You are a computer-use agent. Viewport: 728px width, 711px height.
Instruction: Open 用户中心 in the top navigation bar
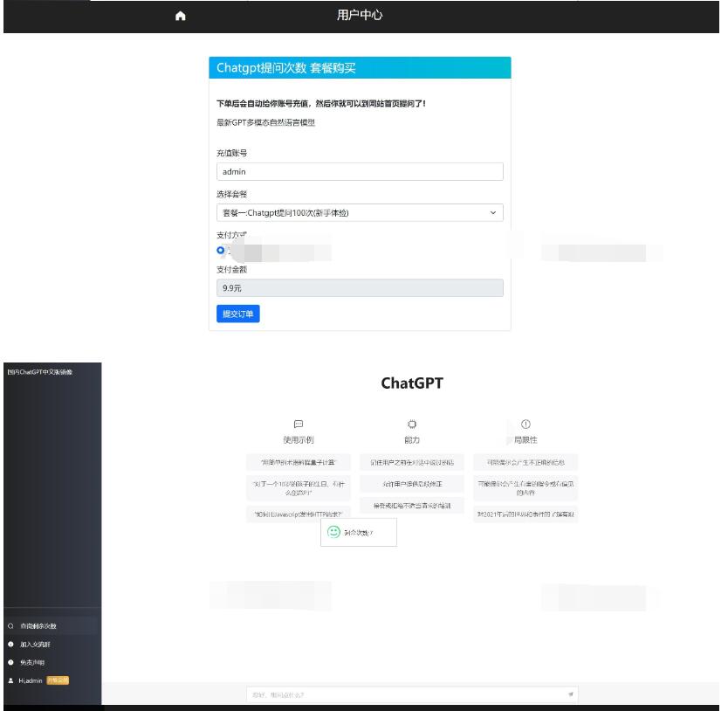pos(360,15)
